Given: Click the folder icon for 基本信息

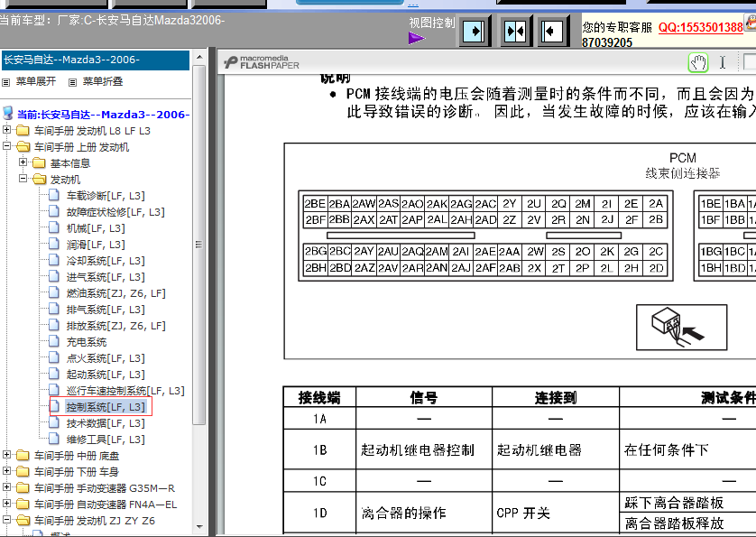Looking at the screenshot, I should pyautogui.click(x=39, y=163).
